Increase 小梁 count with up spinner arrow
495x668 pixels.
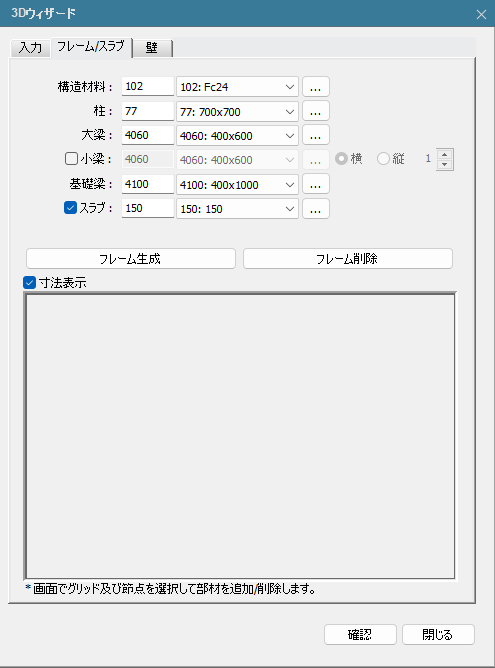[x=445, y=154]
